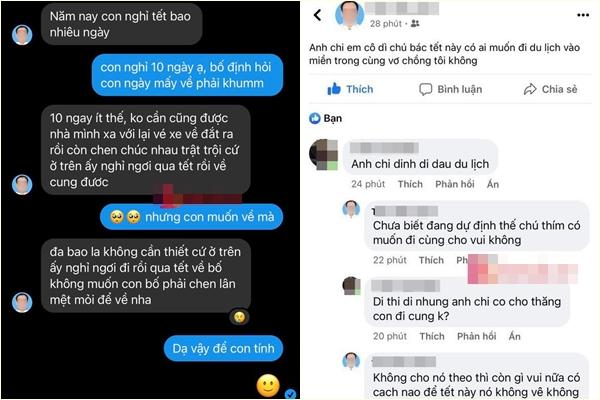The width and height of the screenshot is (600, 400).
Task: Click the Thích thumbs-up icon under the post
Action: tap(334, 89)
